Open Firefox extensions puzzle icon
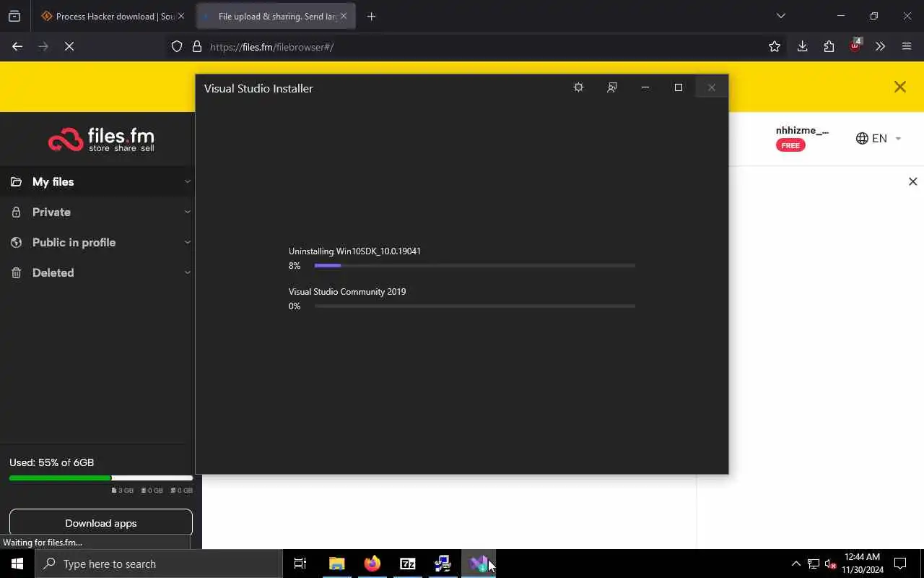 click(829, 46)
